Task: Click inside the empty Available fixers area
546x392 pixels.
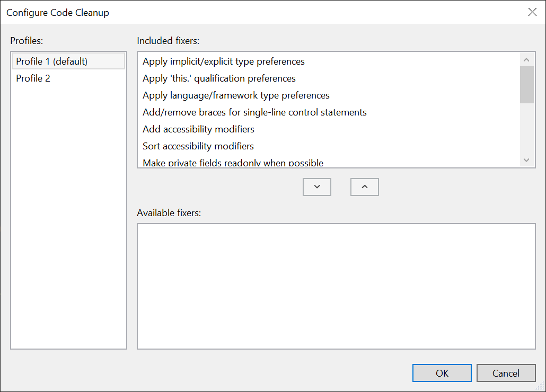Action: click(336, 286)
